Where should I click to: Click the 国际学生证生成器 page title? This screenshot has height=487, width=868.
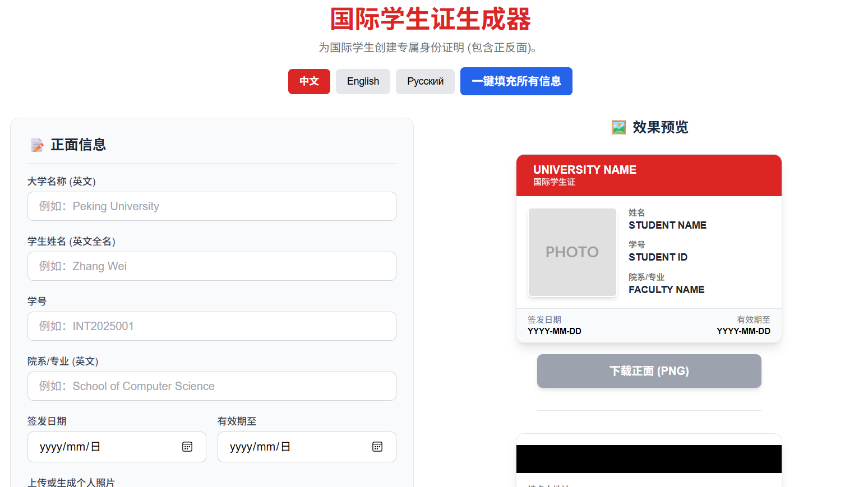(x=430, y=19)
